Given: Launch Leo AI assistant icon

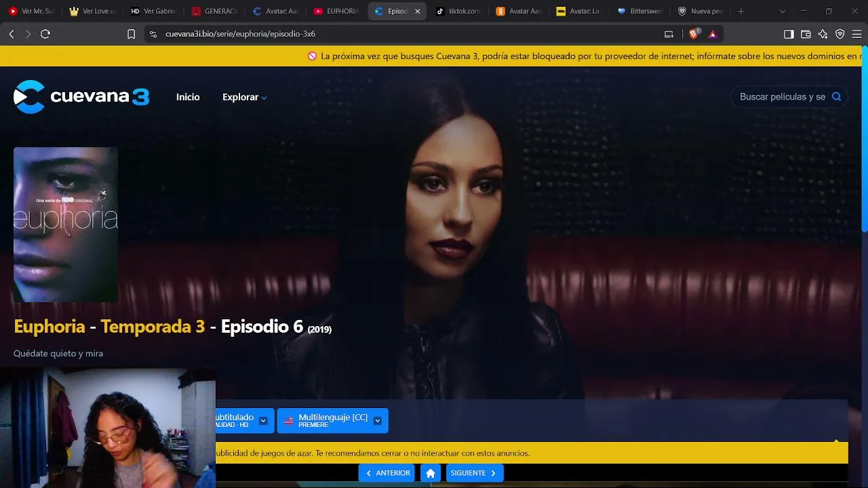Looking at the screenshot, I should click(823, 34).
